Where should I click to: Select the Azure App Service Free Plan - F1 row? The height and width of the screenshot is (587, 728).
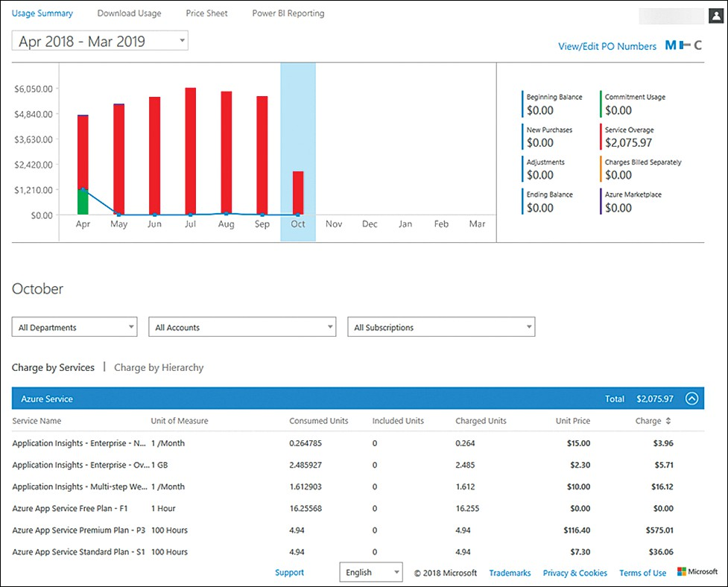coord(358,509)
